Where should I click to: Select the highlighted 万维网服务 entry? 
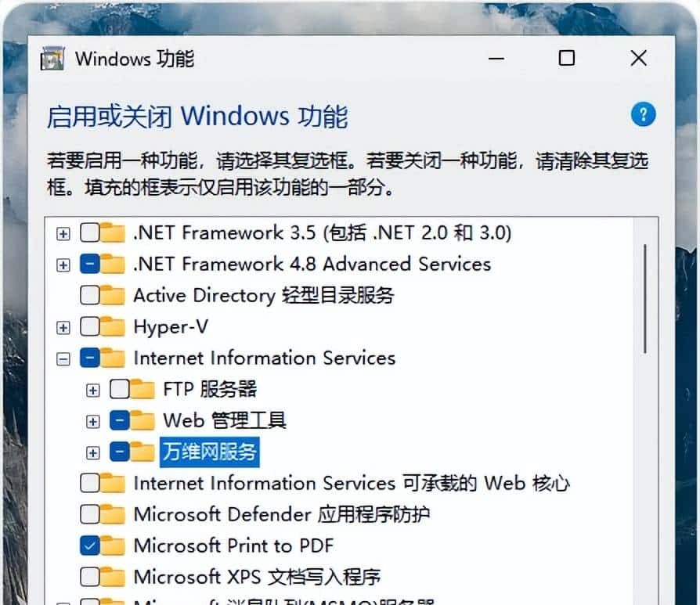[x=209, y=452]
